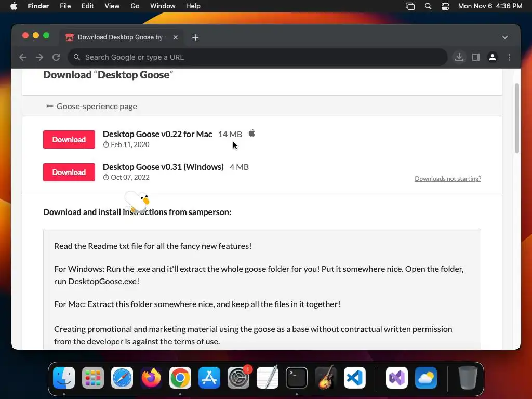The width and height of the screenshot is (532, 399).
Task: Go forward using the browser forward arrow
Action: 39,57
